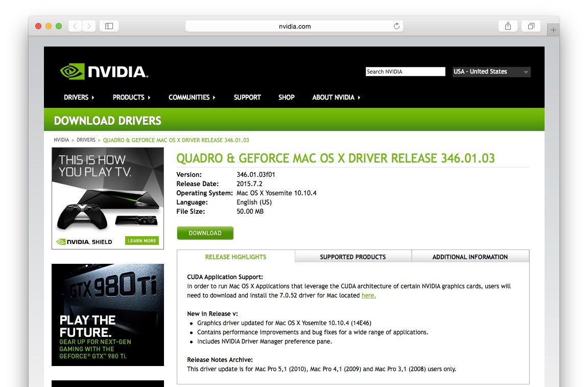
Task: Toggle the Safari sidebar button
Action: tap(109, 26)
